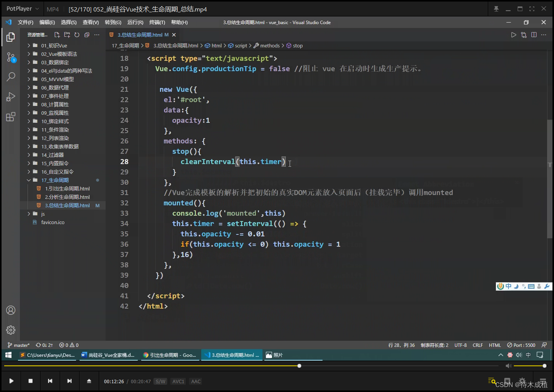Open the 选择(S) menu
This screenshot has height=392, width=554.
pos(69,23)
